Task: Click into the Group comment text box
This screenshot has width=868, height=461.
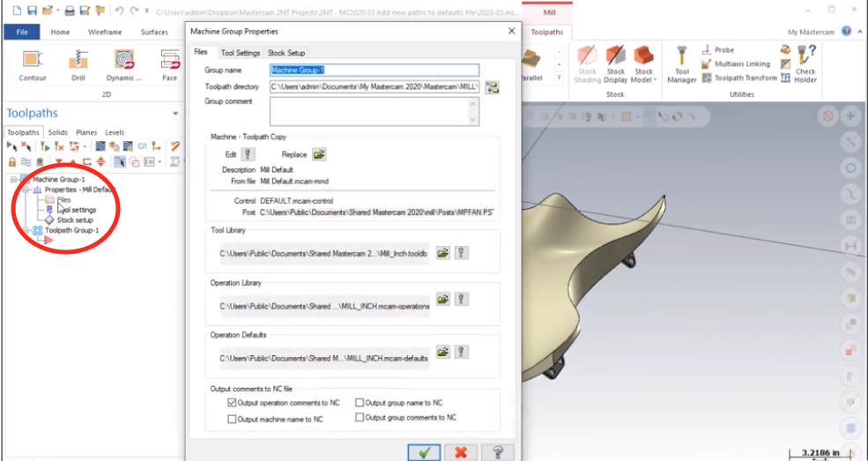Action: (375, 111)
